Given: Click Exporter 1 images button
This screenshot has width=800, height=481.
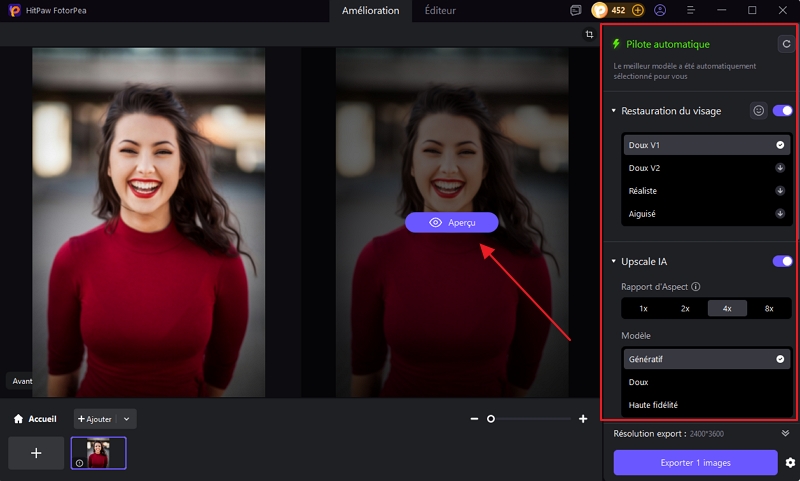Looking at the screenshot, I should [695, 462].
